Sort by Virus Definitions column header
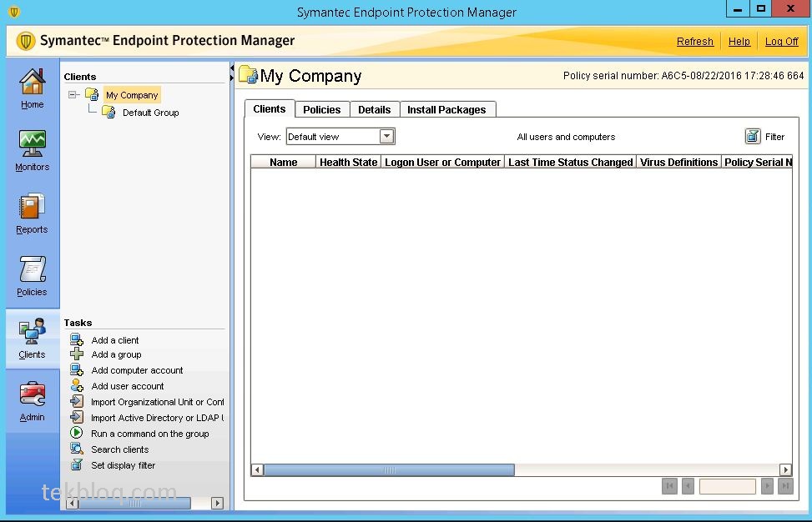 point(679,162)
